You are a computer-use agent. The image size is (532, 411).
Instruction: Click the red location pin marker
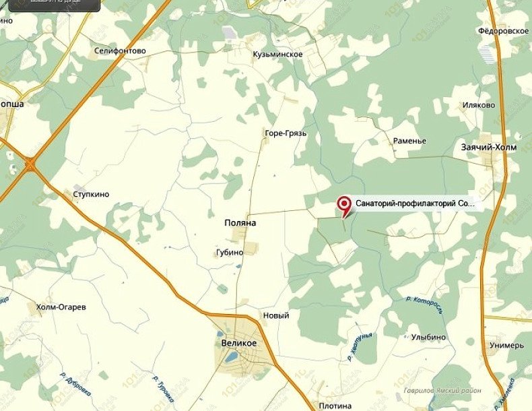[345, 206]
